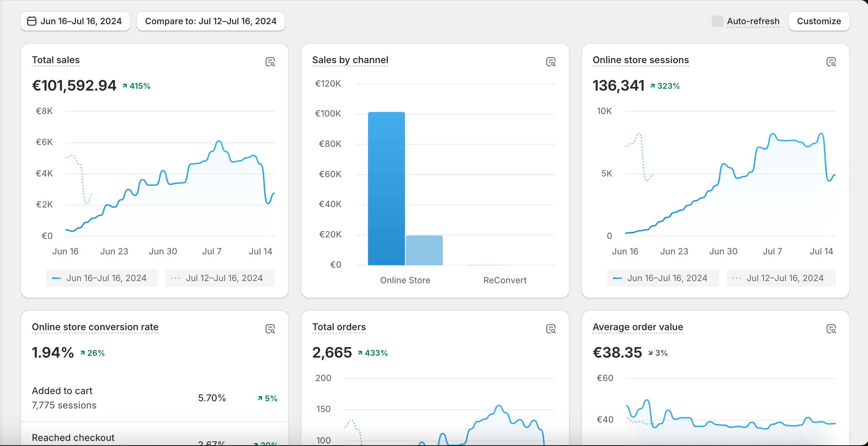
Task: Open the Total orders card title
Action: tap(339, 327)
